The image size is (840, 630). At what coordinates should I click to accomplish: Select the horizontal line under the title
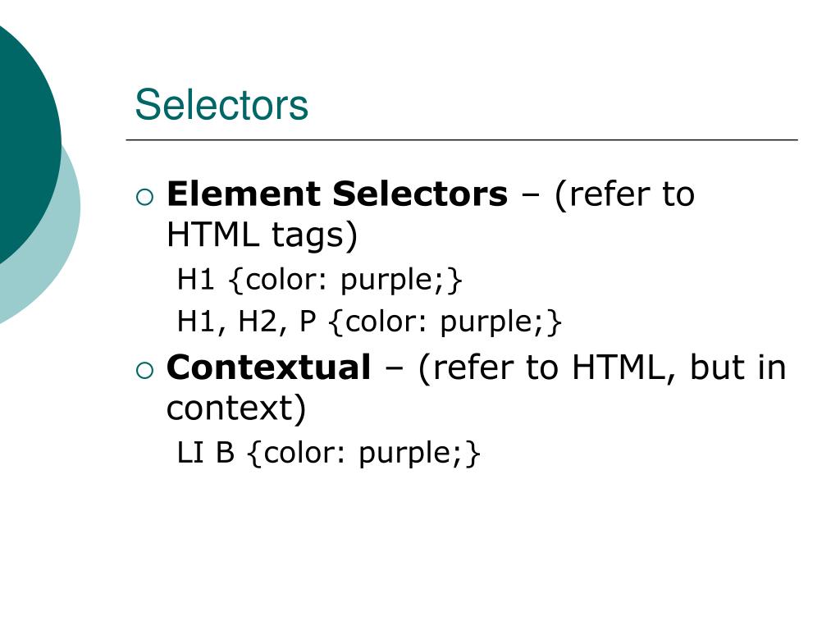tap(462, 139)
